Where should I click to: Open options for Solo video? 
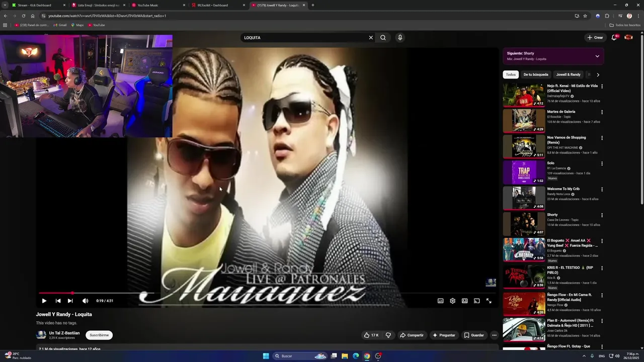[x=602, y=164]
